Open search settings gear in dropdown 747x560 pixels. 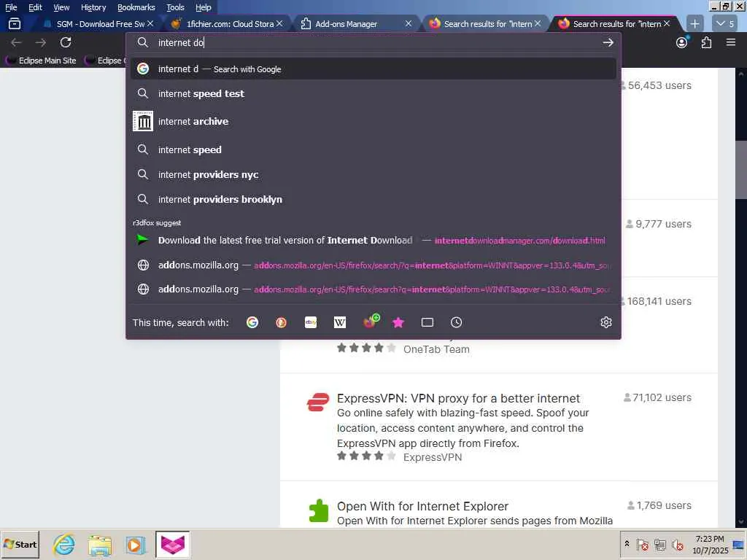tap(606, 322)
